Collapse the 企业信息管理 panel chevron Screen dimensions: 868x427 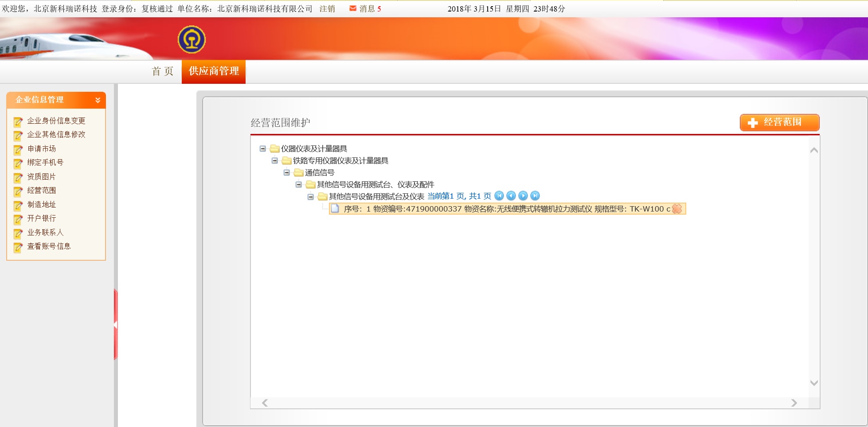pos(98,100)
